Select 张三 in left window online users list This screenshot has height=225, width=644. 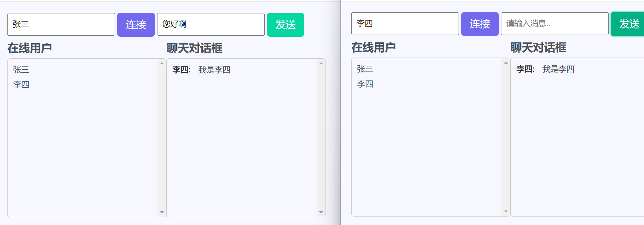(21, 70)
